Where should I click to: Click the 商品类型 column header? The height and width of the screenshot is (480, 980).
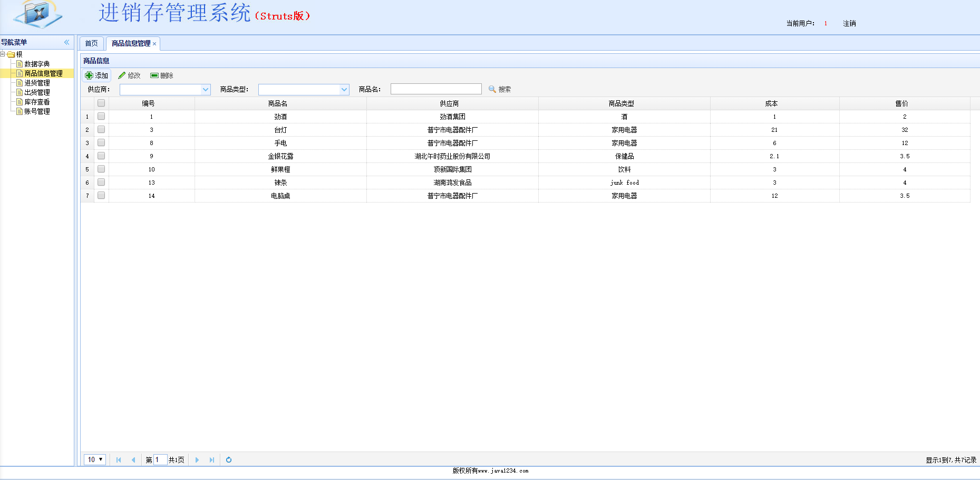pos(624,103)
